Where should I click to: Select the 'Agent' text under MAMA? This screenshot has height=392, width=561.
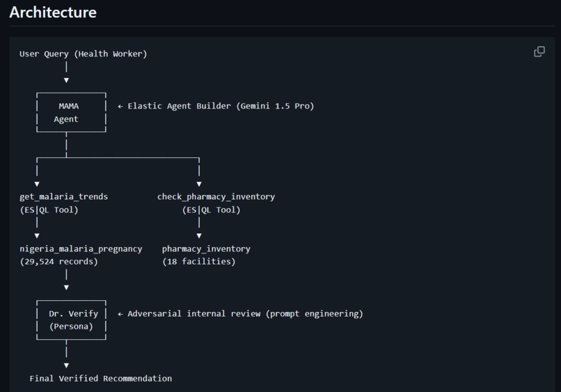66,119
